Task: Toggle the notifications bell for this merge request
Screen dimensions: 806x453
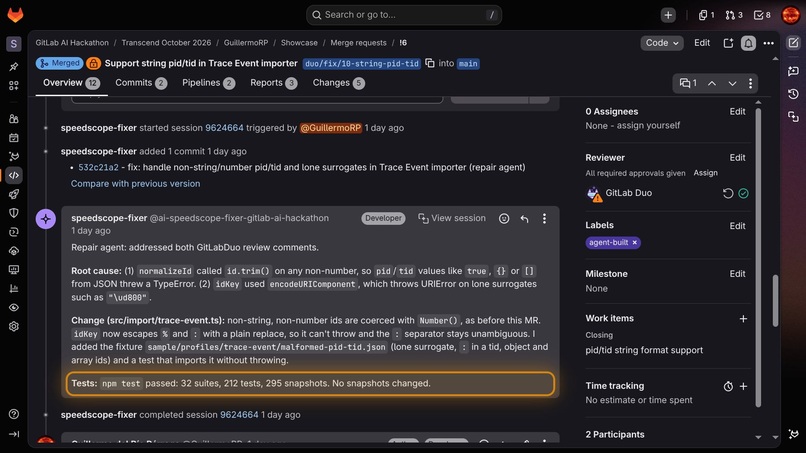Action: 748,43
